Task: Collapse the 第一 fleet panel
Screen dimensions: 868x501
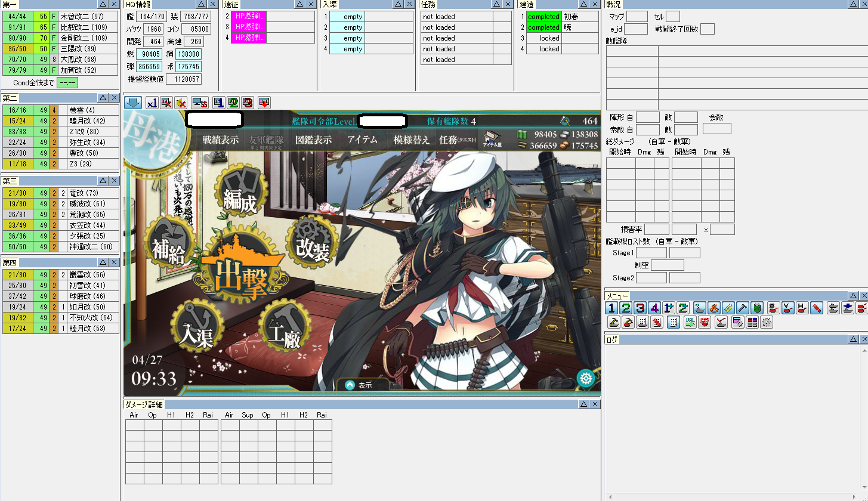Action: coord(103,5)
